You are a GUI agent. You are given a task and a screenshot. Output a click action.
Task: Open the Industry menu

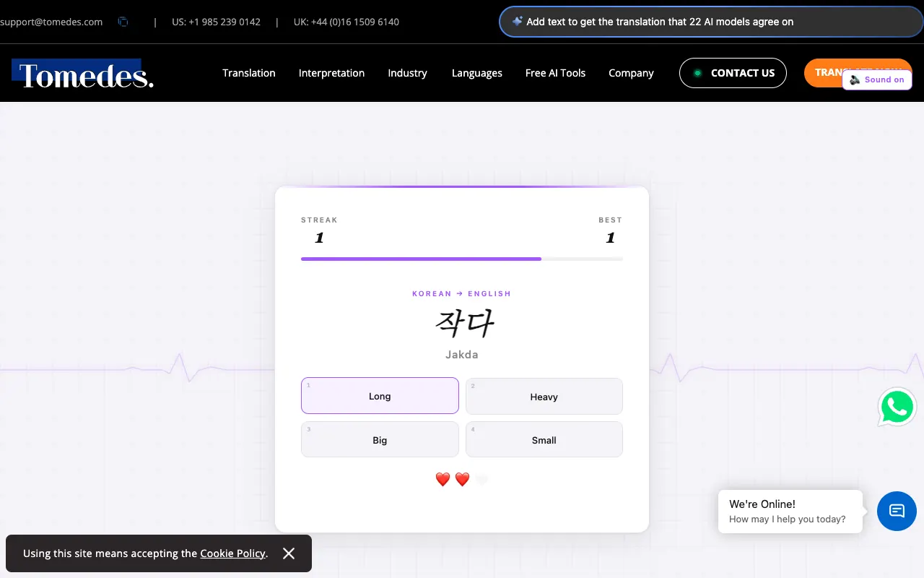[407, 73]
